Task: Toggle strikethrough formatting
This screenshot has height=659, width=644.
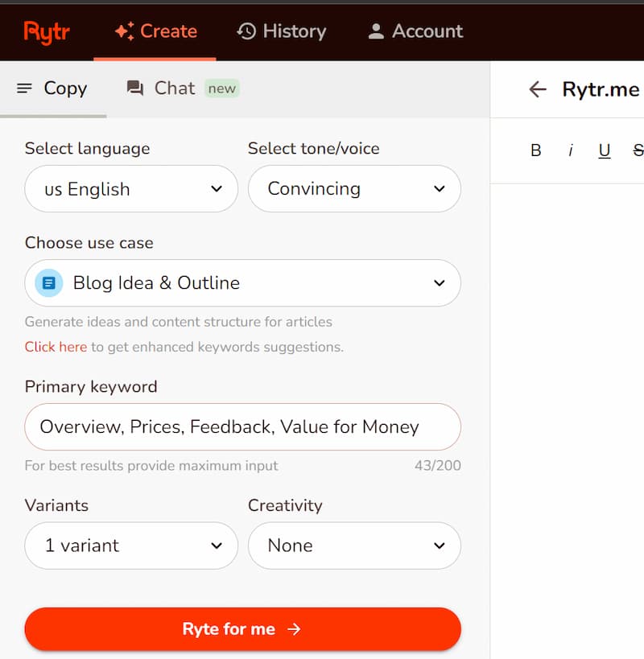Action: 638,150
